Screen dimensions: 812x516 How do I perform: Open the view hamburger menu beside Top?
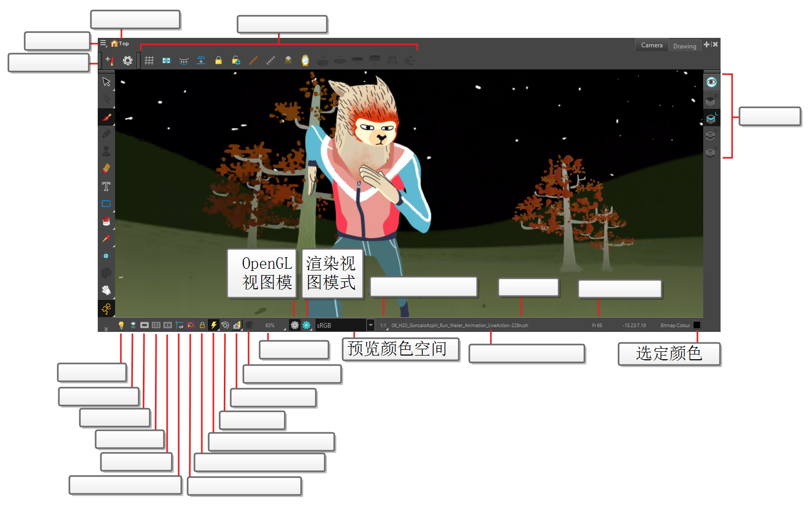pyautogui.click(x=104, y=44)
